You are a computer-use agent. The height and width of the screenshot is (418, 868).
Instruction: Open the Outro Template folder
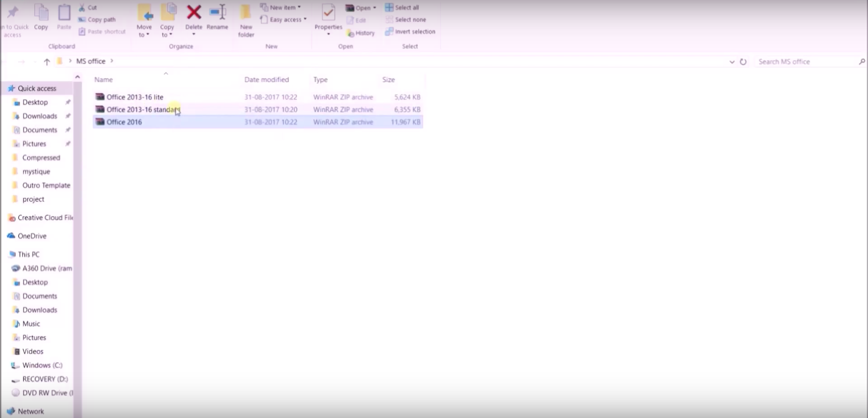coord(46,185)
